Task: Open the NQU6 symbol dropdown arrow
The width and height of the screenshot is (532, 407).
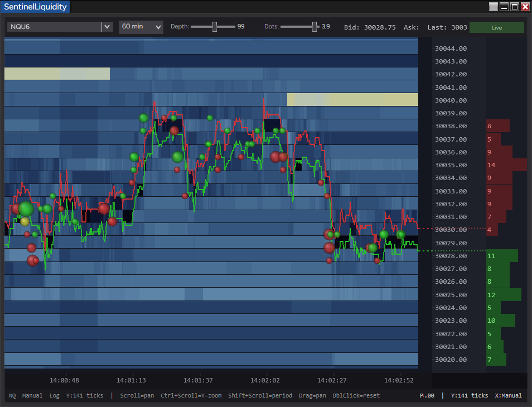Action: tap(107, 27)
